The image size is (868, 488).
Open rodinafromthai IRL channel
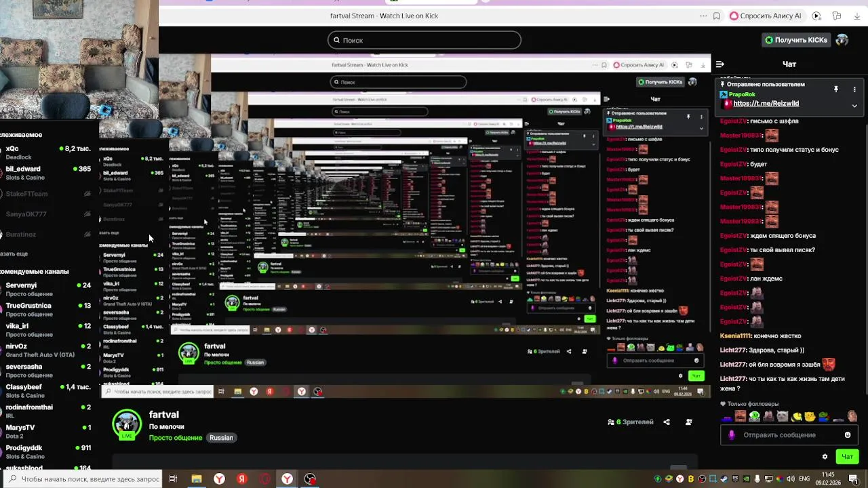[46, 411]
